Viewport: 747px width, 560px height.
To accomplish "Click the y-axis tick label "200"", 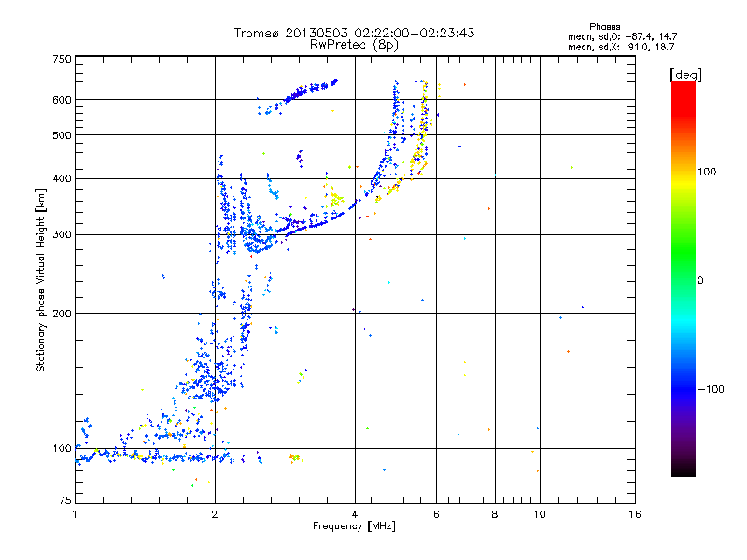I will (x=62, y=314).
